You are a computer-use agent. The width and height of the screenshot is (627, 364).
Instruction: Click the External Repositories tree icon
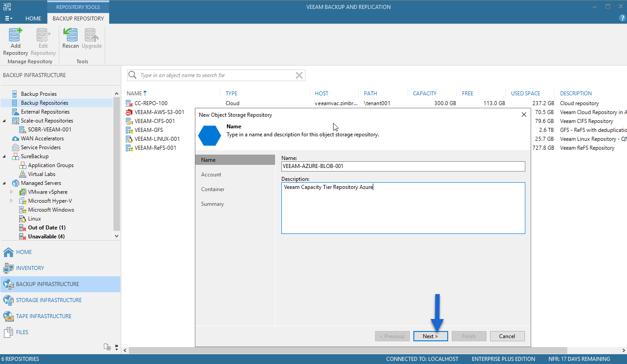[15, 112]
